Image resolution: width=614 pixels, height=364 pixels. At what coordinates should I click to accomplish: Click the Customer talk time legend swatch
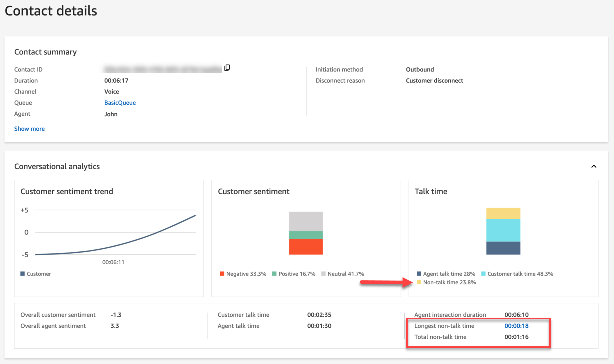coord(483,274)
